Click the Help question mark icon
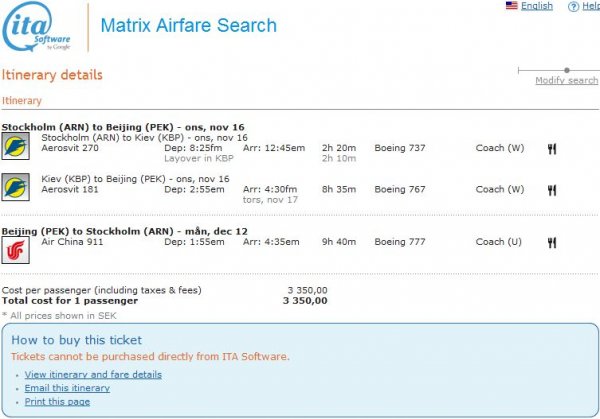 coord(573,6)
